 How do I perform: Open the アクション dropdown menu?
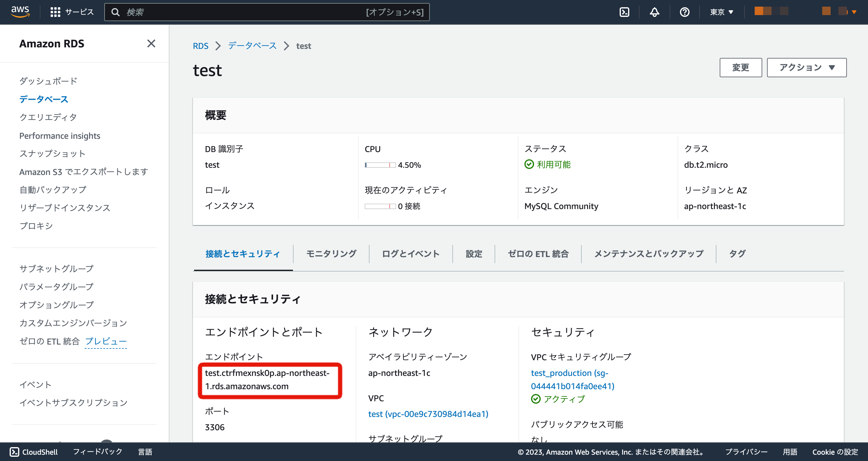(806, 67)
